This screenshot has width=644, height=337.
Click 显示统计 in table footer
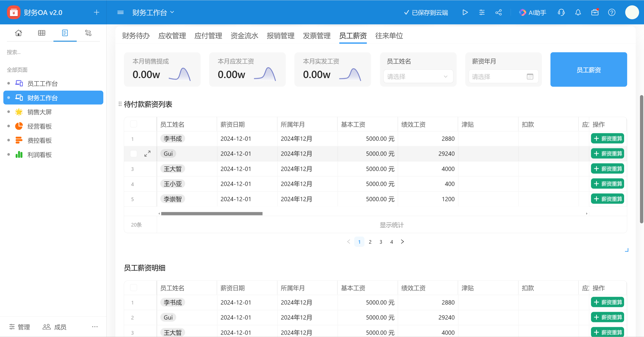pos(392,225)
